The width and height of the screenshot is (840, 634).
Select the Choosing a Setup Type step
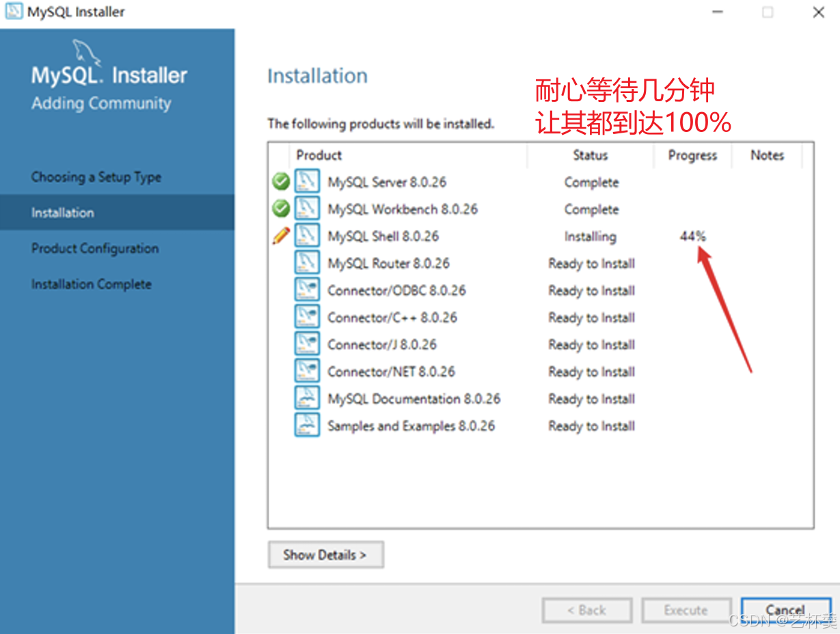[x=96, y=177]
